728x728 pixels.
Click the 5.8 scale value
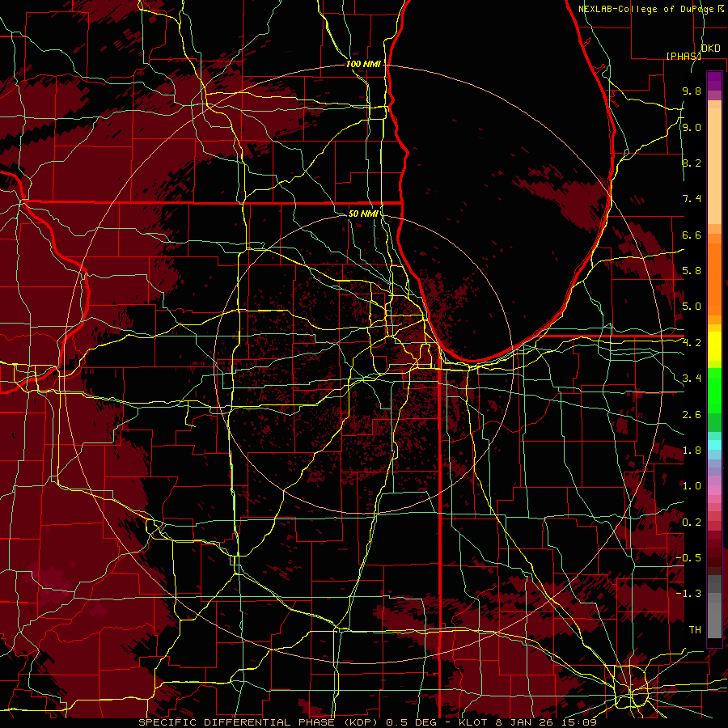click(692, 271)
